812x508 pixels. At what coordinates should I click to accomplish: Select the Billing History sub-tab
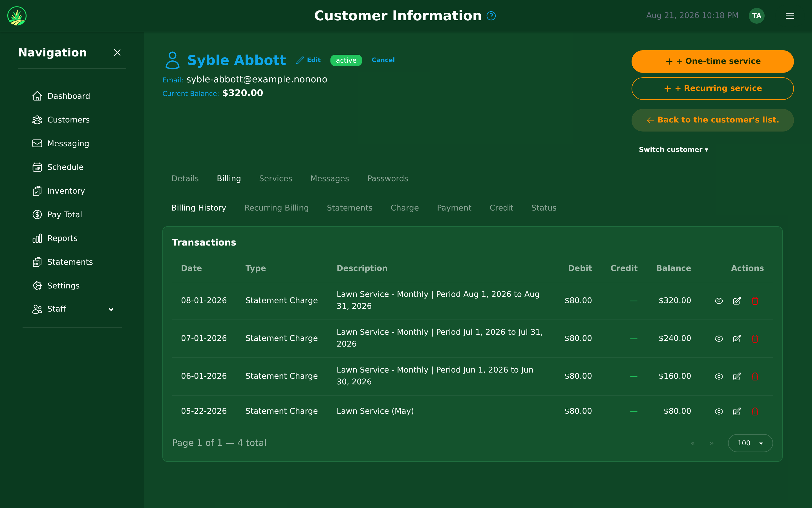(199, 208)
